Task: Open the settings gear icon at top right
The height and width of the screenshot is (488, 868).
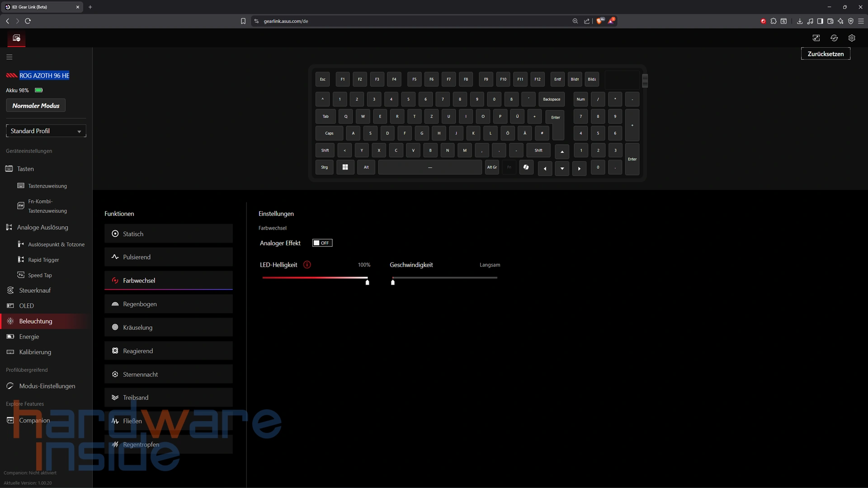Action: click(852, 38)
